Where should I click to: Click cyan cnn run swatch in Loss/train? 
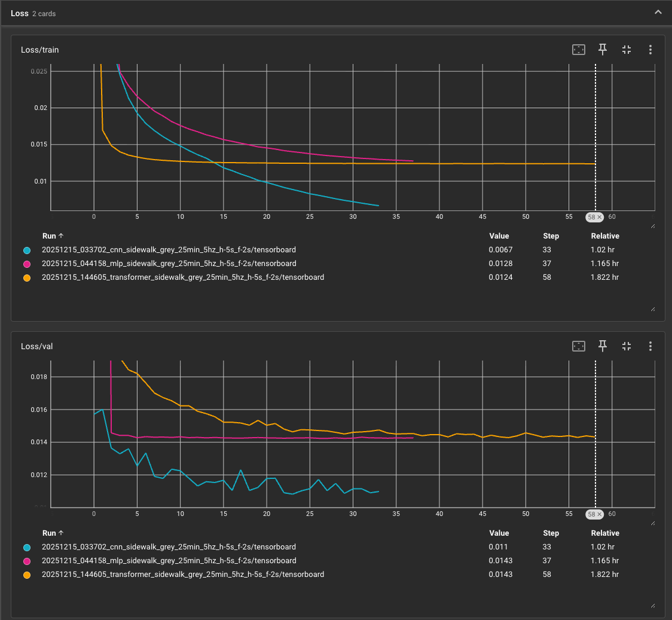pos(27,250)
